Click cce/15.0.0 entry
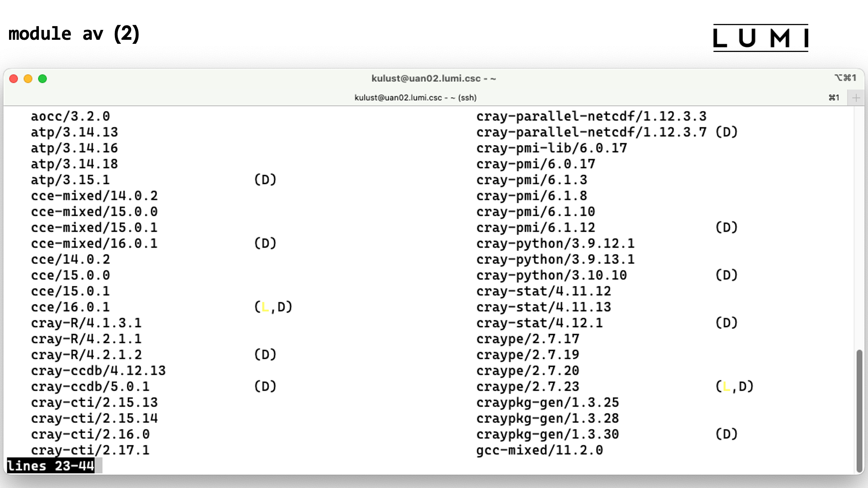Image resolution: width=868 pixels, height=488 pixels. pyautogui.click(x=71, y=275)
